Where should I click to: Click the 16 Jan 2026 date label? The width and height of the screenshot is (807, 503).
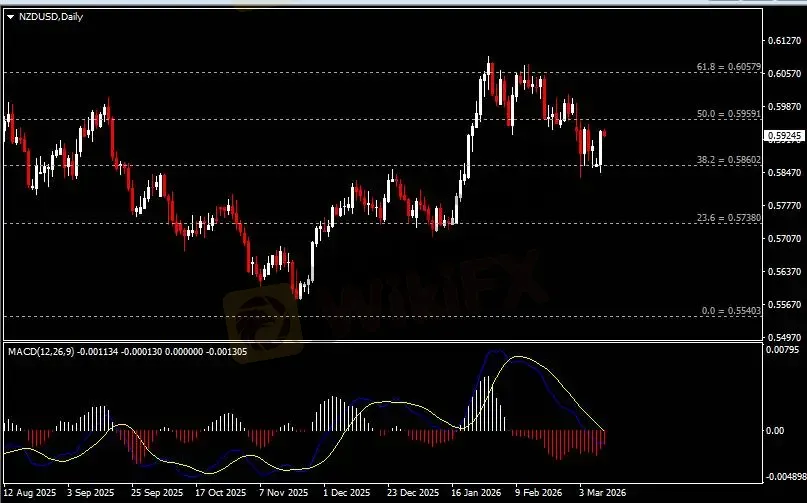(475, 493)
